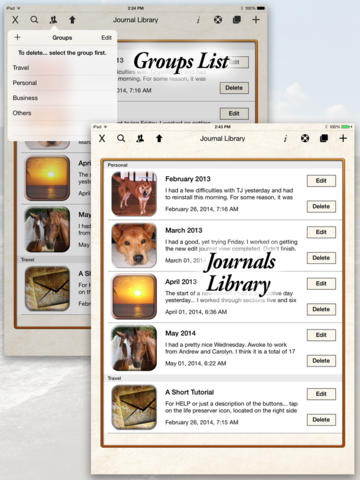This screenshot has width=360, height=480.
Task: Open March 2013 dog face thumbnail
Action: 134,245
